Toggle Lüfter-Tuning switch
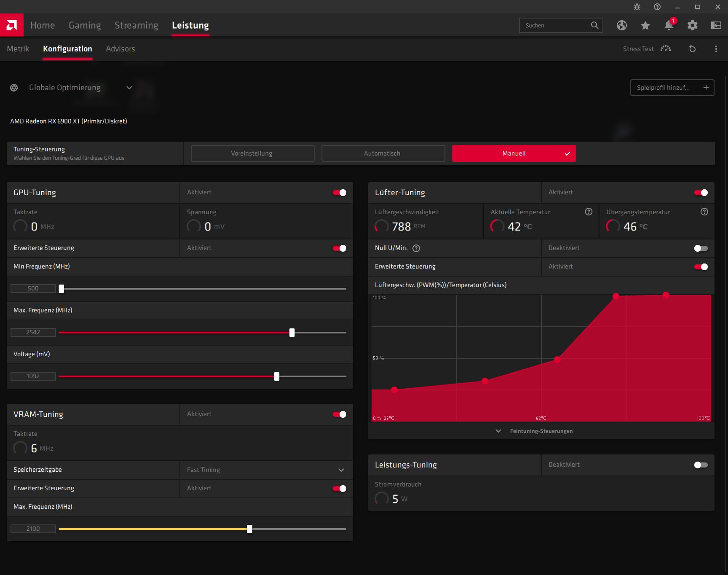728x575 pixels. click(701, 193)
